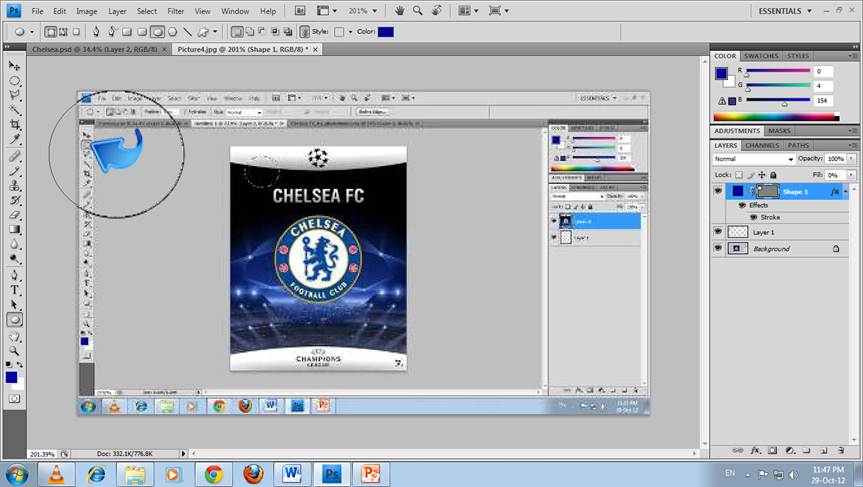Toggle Stroke effect visibility
Screen dimensions: 863x487
click(x=753, y=217)
